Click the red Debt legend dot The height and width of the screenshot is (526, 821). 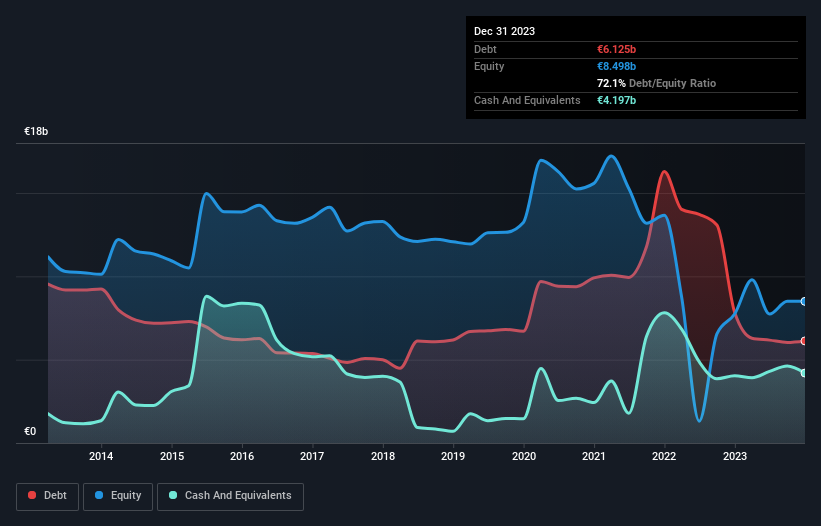[32, 495]
